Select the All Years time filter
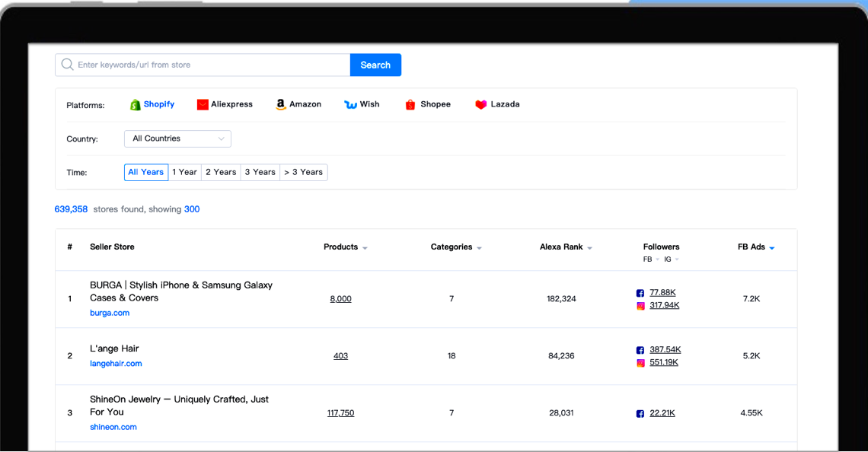Viewport: 868px width, 452px height. coord(146,173)
